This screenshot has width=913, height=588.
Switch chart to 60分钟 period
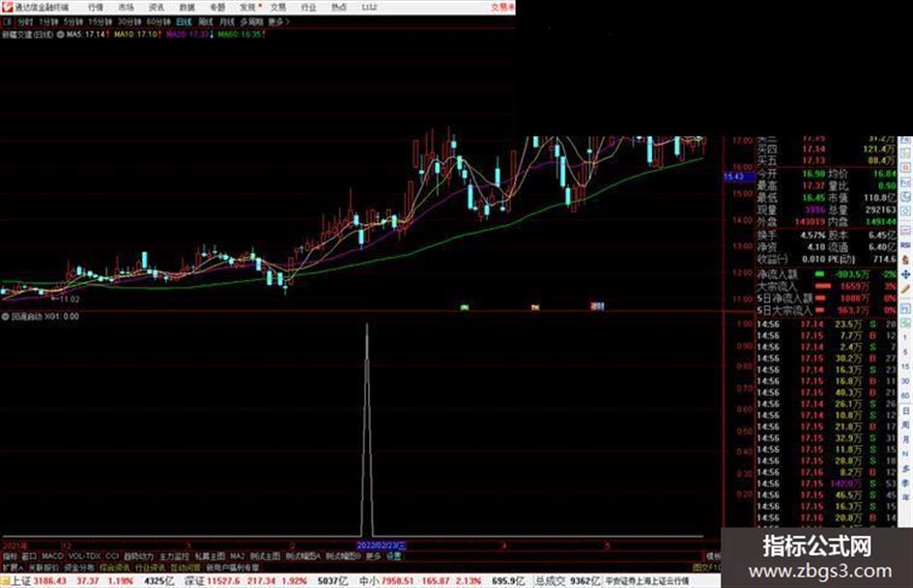(157, 21)
